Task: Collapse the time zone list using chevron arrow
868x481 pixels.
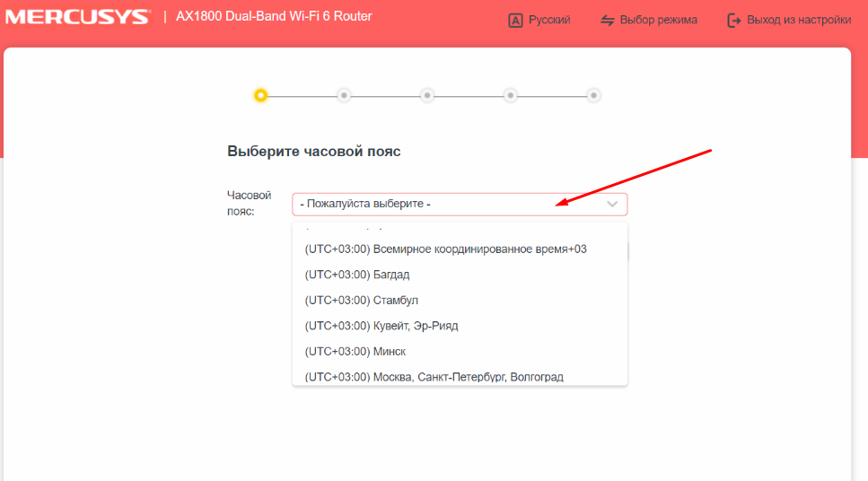Action: [612, 205]
